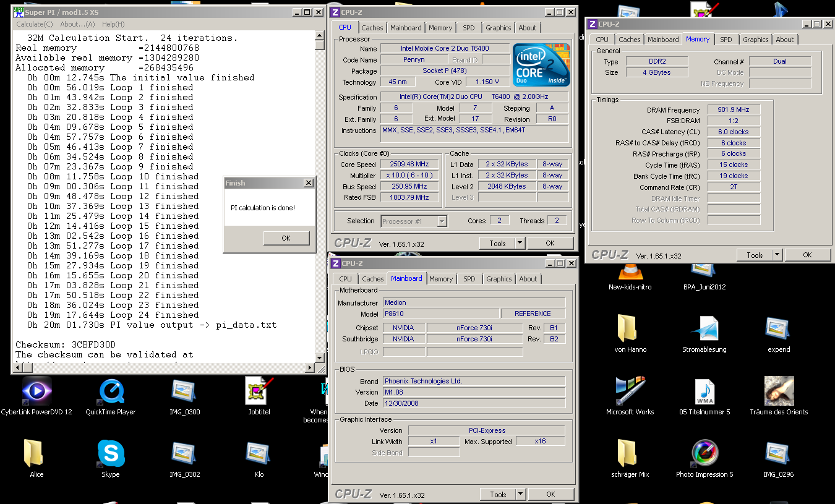Click OK in the CPU-Z Mainboard window
Screen dimensions: 835x504
click(550, 494)
